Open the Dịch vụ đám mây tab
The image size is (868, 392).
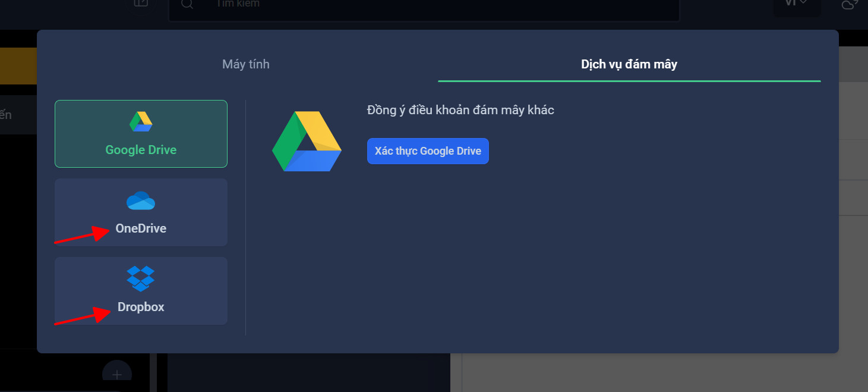629,64
